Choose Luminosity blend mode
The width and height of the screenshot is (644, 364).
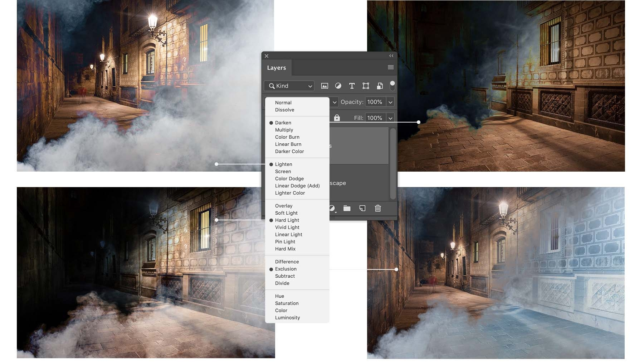[287, 317]
